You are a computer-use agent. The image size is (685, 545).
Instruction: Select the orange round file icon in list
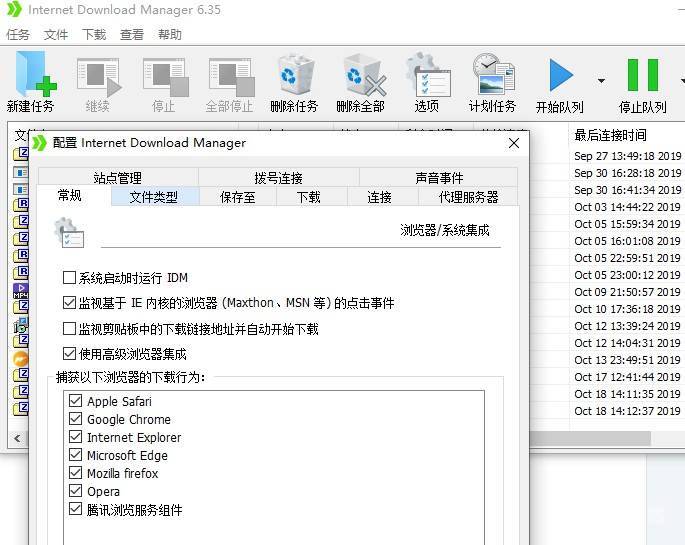point(21,359)
